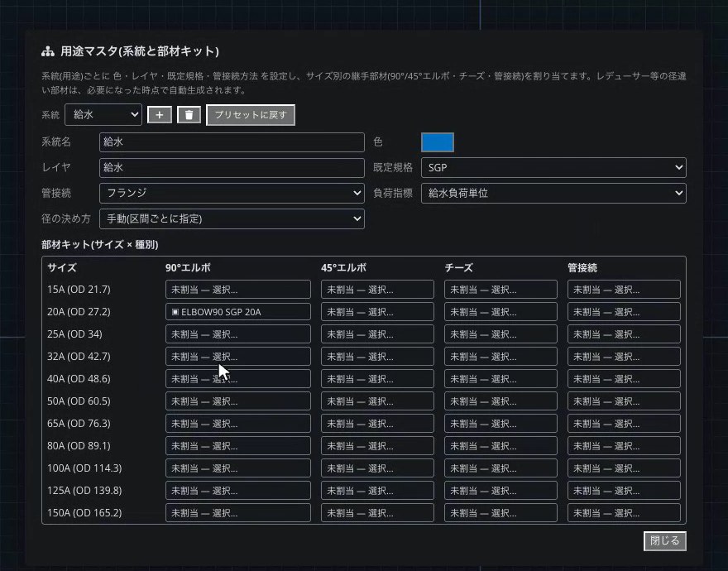Select 90°エルボ part for 80A row
This screenshot has width=728, height=571.
click(238, 445)
